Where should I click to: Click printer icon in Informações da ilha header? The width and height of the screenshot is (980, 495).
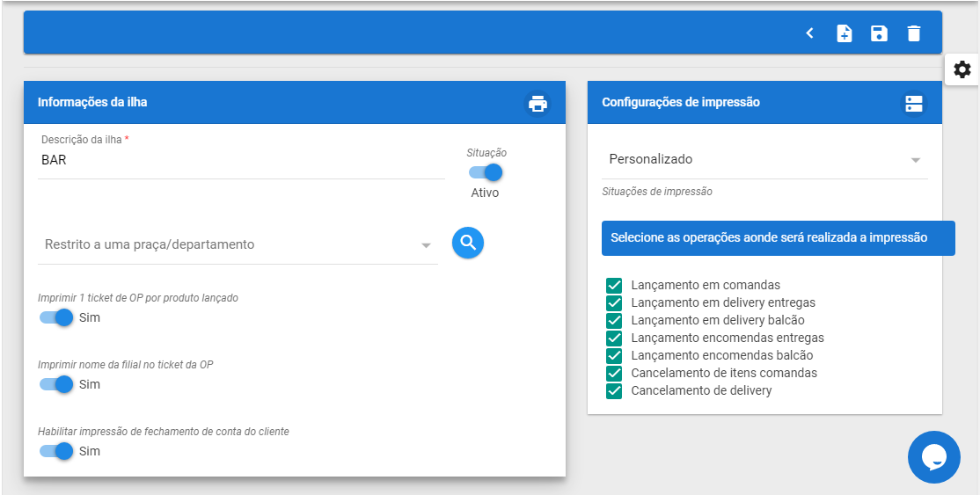coord(538,103)
